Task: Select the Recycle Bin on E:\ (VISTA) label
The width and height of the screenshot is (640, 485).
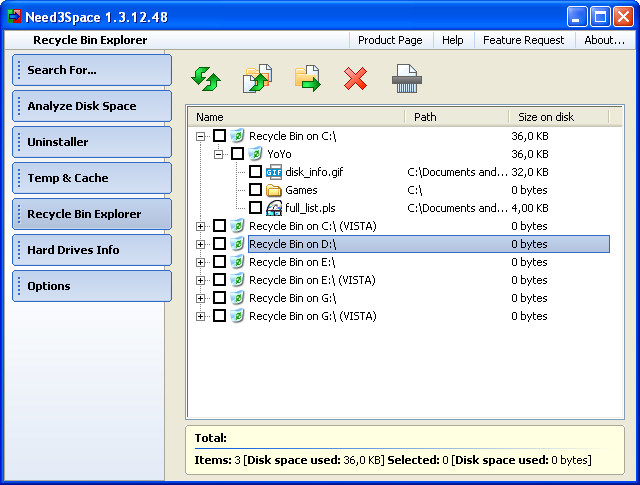Action: (x=312, y=280)
